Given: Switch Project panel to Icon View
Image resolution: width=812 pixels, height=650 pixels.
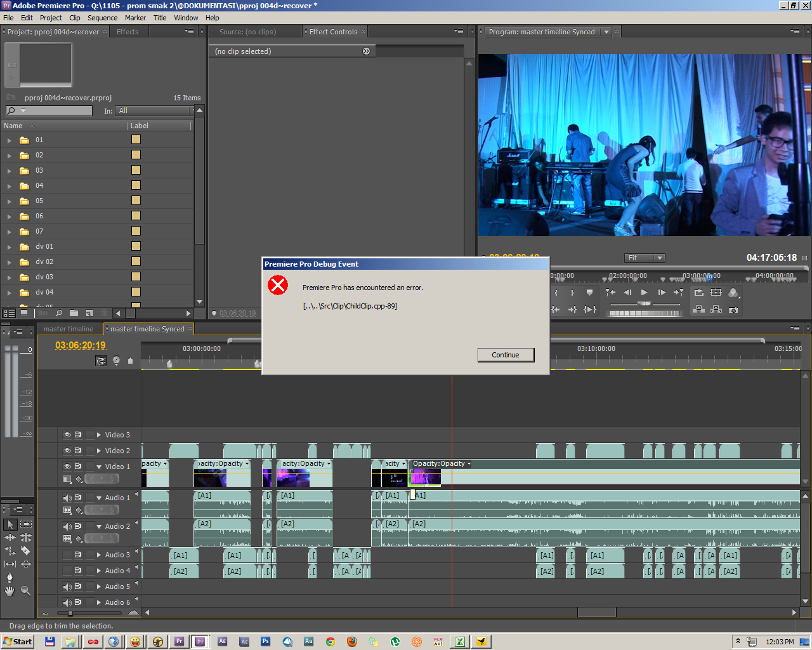Looking at the screenshot, I should (24, 313).
